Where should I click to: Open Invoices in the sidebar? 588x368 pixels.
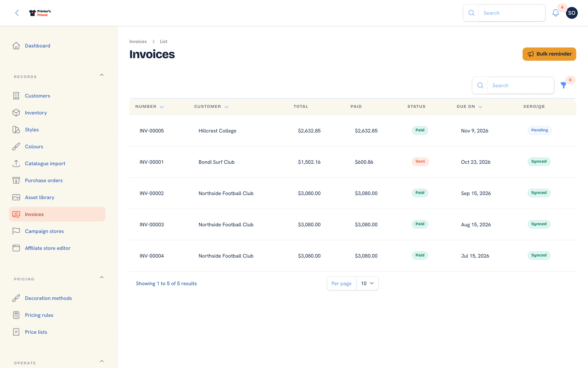57,214
